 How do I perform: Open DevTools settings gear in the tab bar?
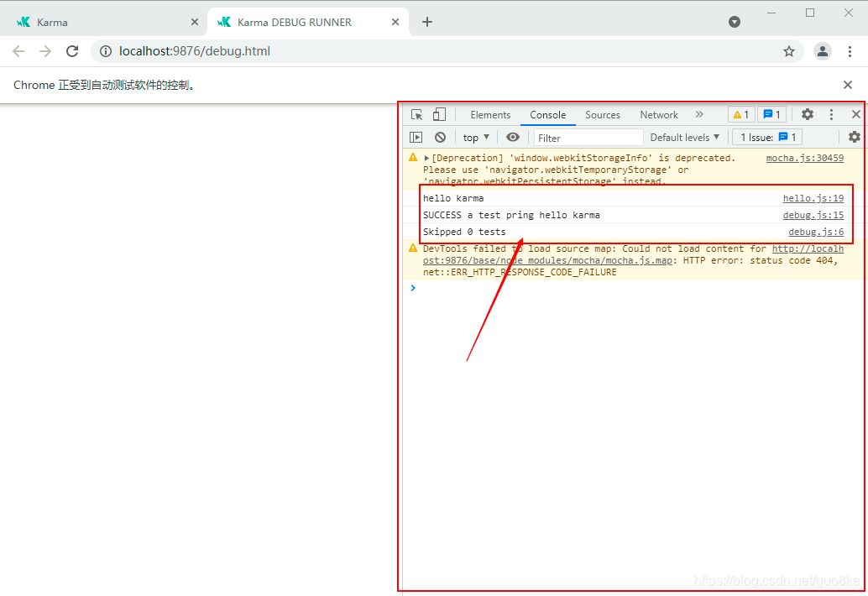pos(808,115)
